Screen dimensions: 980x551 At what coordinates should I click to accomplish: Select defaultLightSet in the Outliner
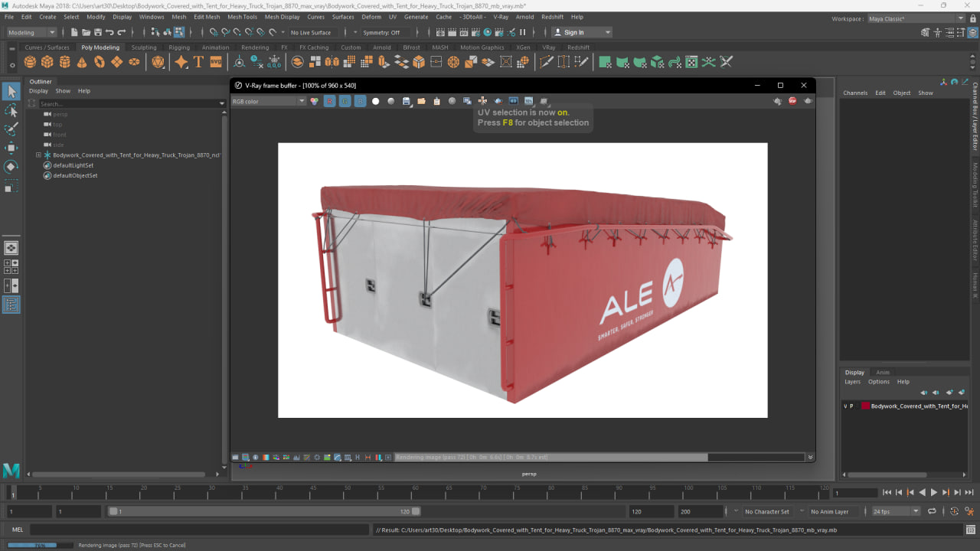coord(73,165)
